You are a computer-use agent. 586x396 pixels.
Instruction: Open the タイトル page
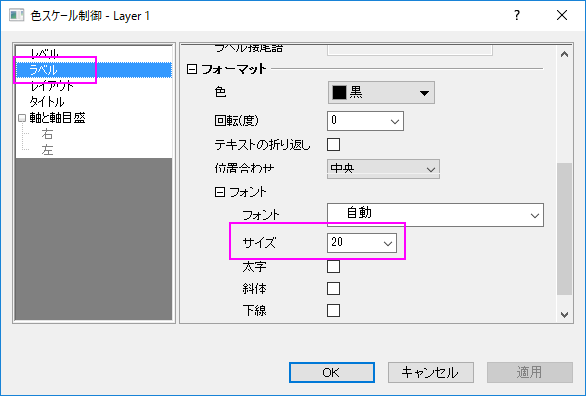click(x=47, y=102)
